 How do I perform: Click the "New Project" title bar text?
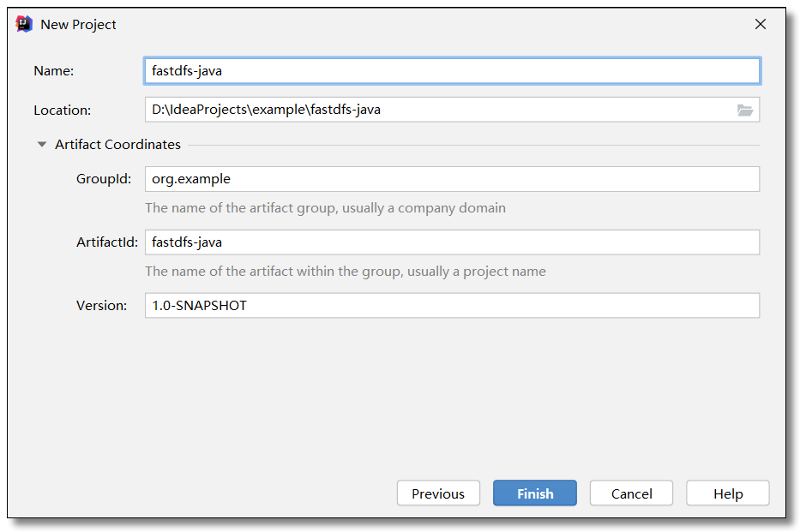(79, 25)
